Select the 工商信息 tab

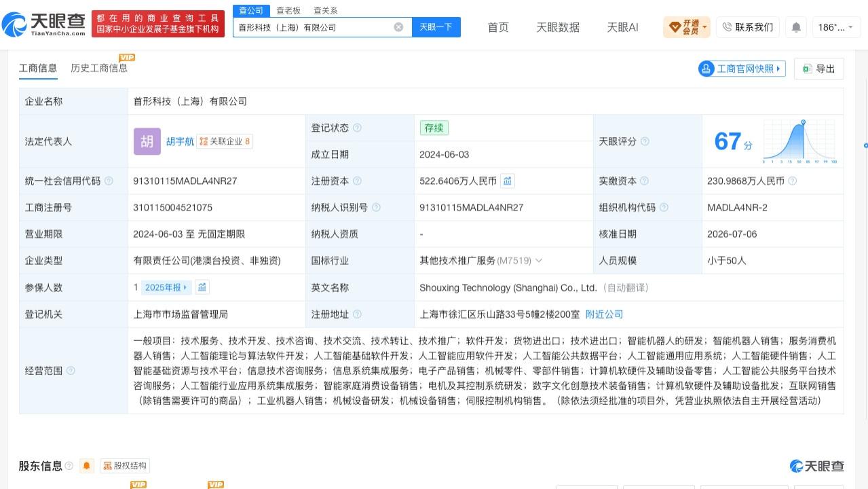coord(38,68)
